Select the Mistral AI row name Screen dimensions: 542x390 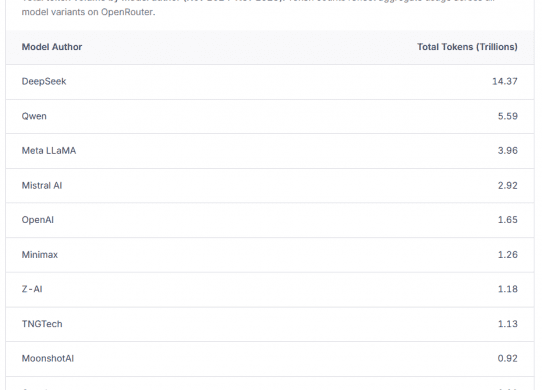pyautogui.click(x=42, y=186)
